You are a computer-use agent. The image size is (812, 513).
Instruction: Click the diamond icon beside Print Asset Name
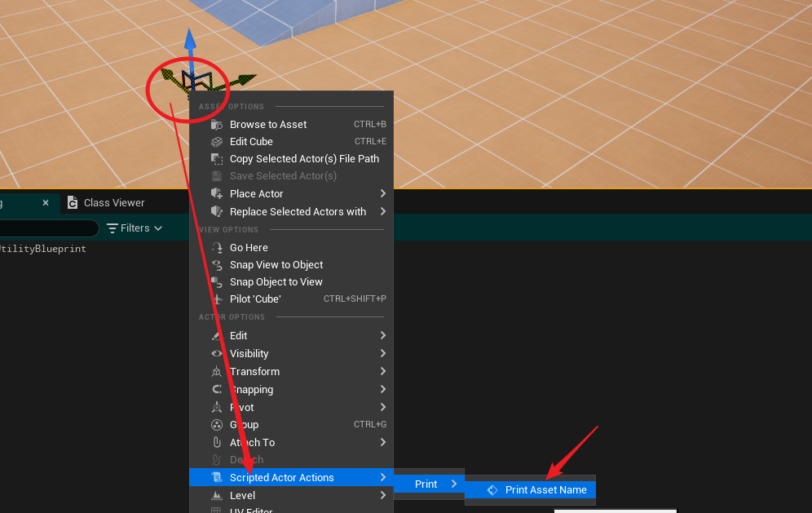492,489
